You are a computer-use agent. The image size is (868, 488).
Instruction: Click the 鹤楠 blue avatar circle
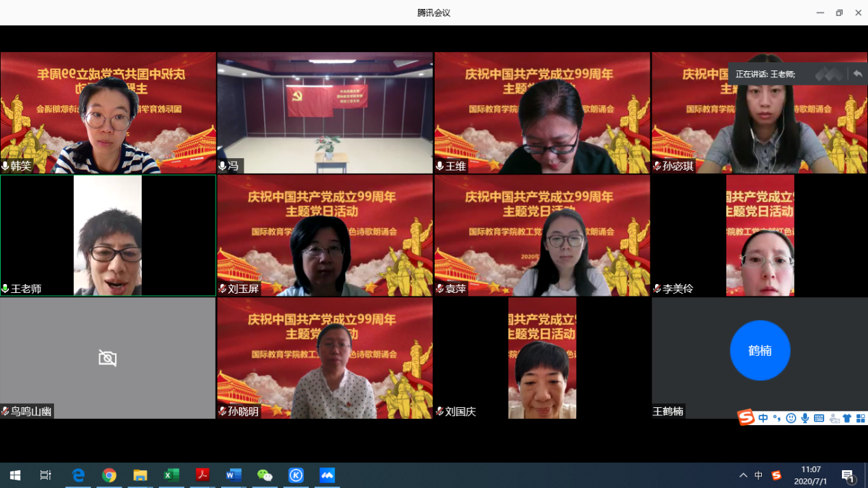coord(760,350)
